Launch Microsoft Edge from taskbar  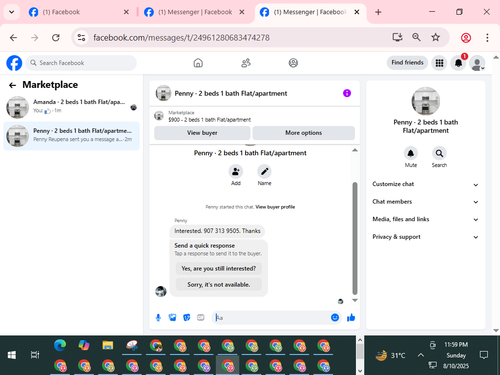pos(60,345)
